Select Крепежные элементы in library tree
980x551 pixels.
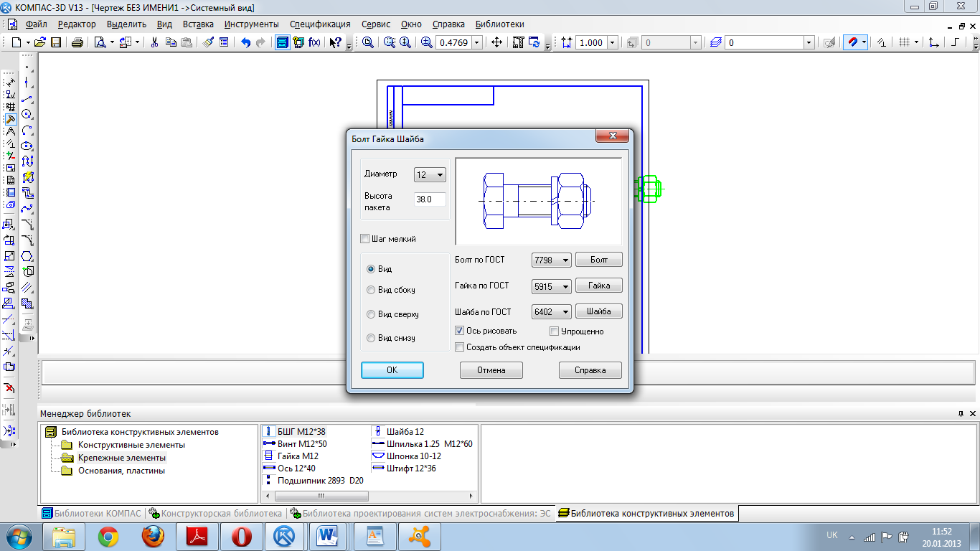click(x=122, y=458)
